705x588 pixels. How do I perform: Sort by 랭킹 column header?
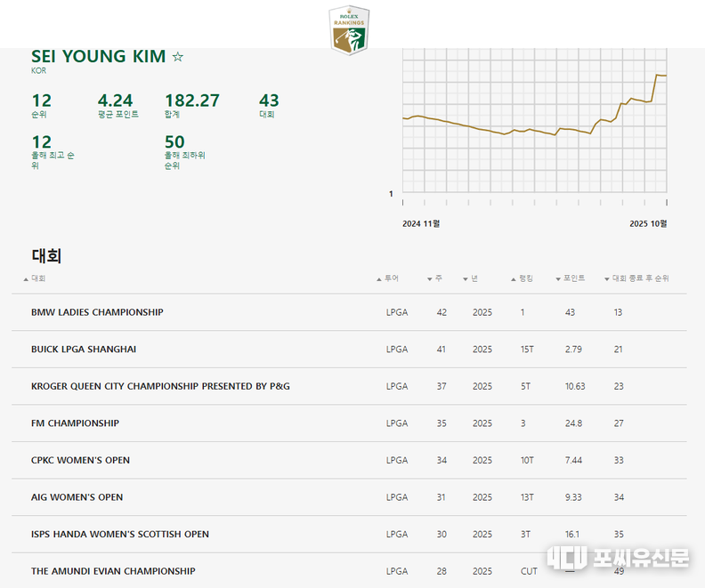[x=525, y=278]
